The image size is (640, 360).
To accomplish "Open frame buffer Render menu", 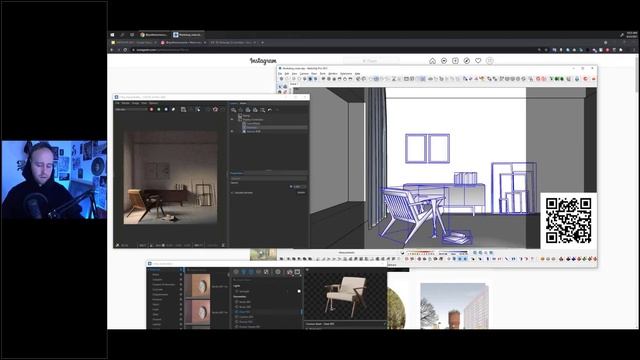I will pyautogui.click(x=125, y=103).
